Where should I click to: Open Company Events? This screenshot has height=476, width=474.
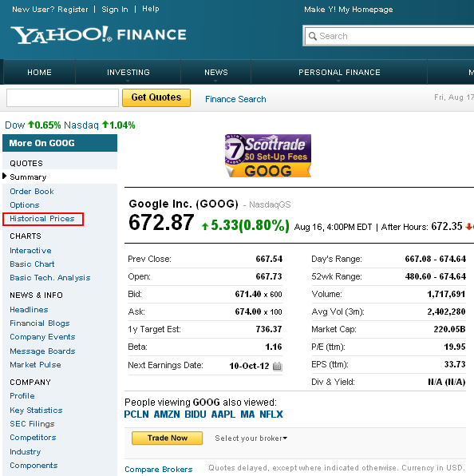click(42, 337)
